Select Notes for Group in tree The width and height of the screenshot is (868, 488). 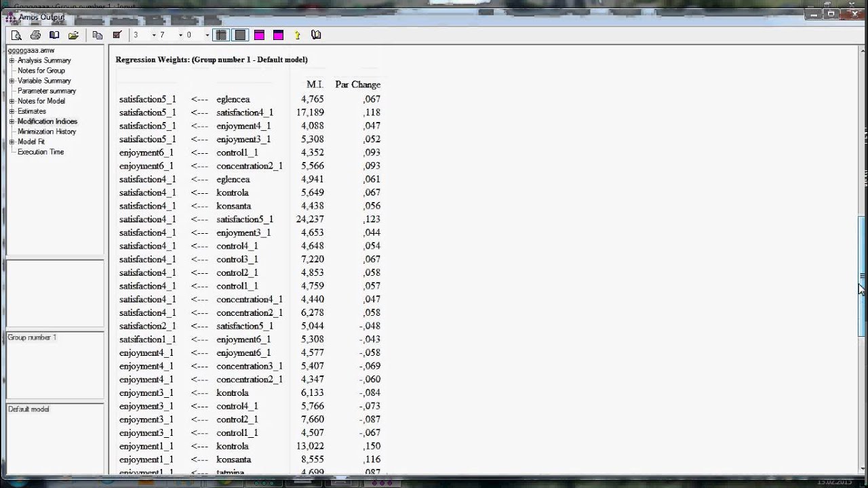coord(41,70)
